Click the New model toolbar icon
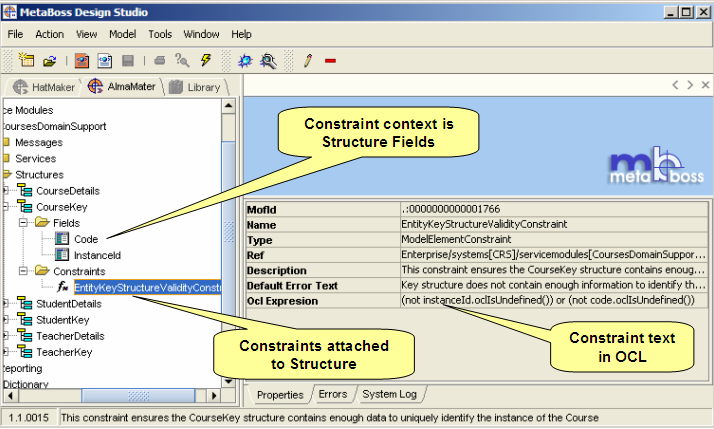Screen dimensions: 714x429 (x=26, y=60)
